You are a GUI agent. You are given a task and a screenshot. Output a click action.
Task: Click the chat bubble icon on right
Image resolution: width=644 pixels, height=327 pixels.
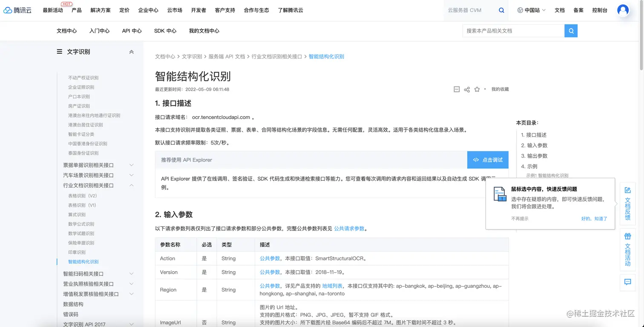coord(627,282)
